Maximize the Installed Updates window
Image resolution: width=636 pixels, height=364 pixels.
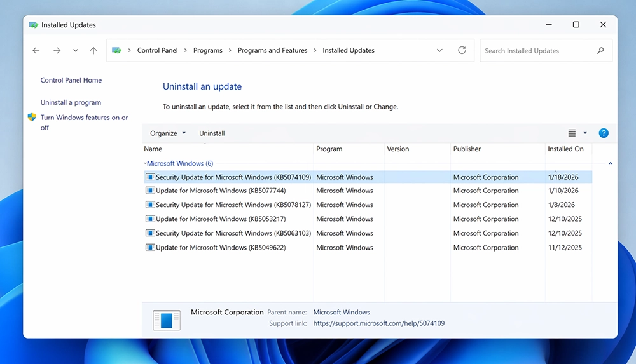(x=576, y=25)
